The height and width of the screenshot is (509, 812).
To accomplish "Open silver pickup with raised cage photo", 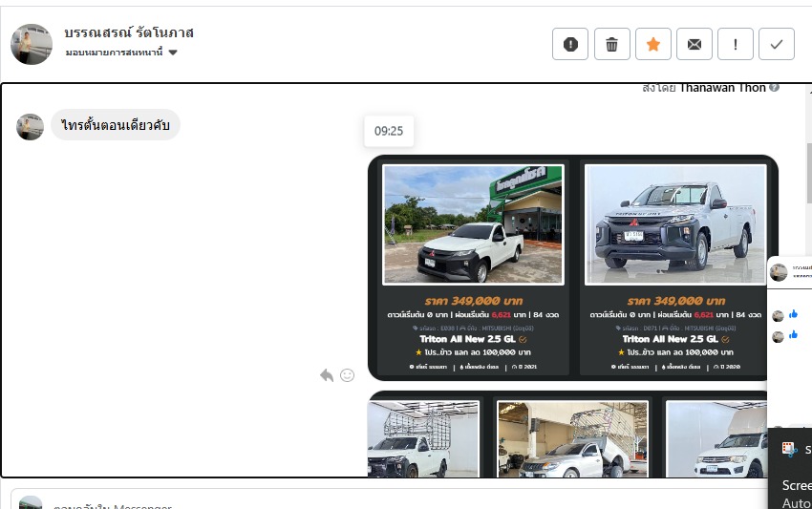I will (573, 438).
